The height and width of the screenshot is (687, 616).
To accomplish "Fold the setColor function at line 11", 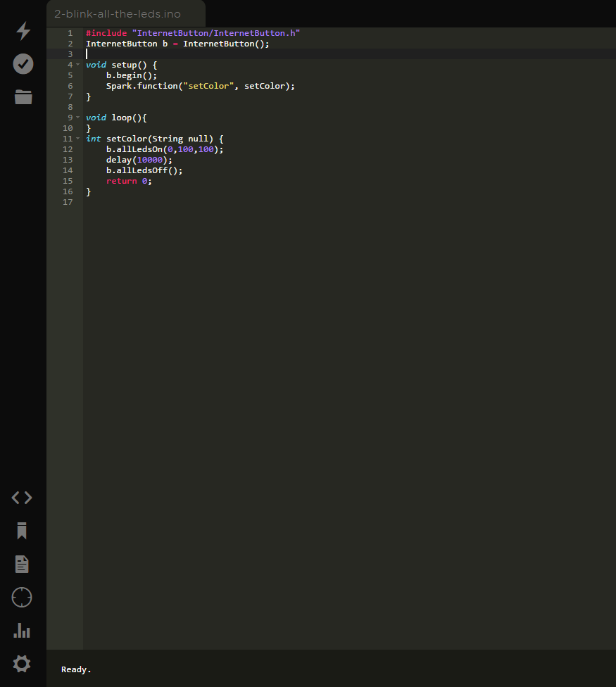I will 77,138.
